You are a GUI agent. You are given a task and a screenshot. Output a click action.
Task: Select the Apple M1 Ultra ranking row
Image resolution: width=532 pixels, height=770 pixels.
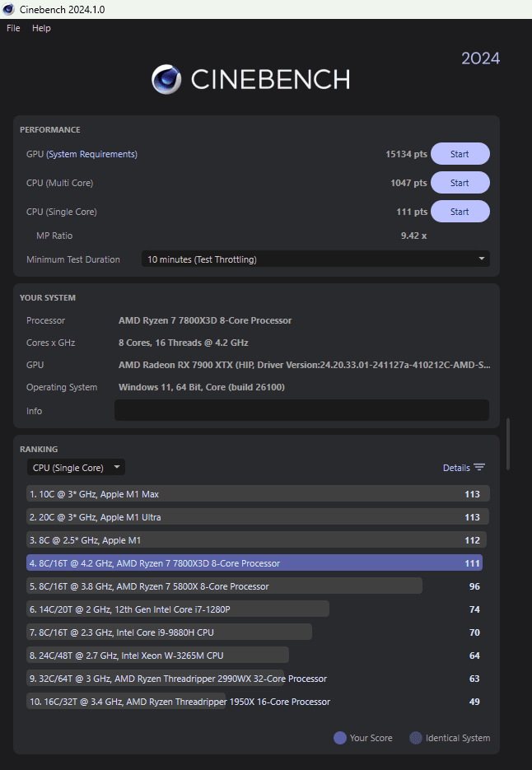tap(258, 517)
